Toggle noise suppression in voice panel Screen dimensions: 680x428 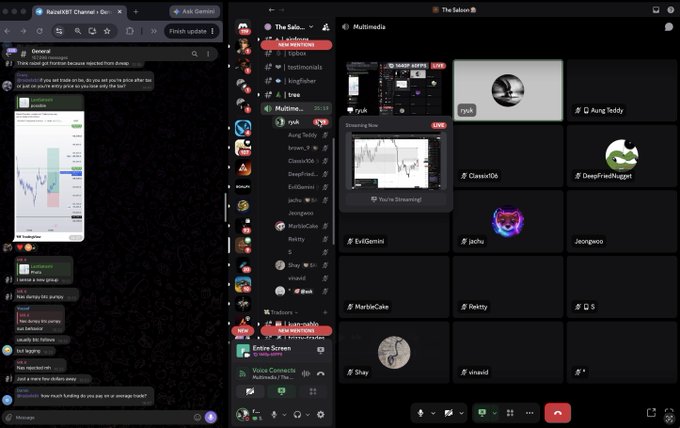coord(306,373)
